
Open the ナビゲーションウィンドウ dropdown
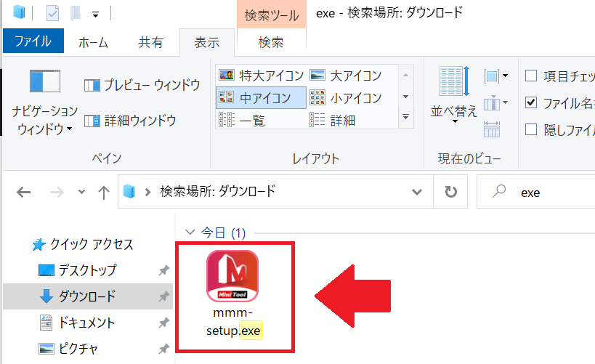tap(45, 120)
